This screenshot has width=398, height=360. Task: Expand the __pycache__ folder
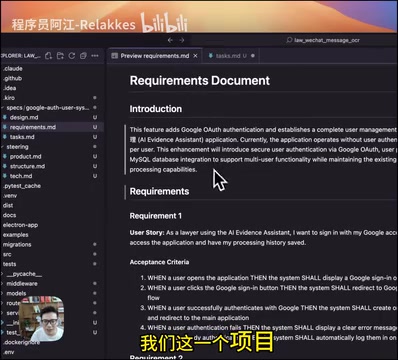coord(23,274)
